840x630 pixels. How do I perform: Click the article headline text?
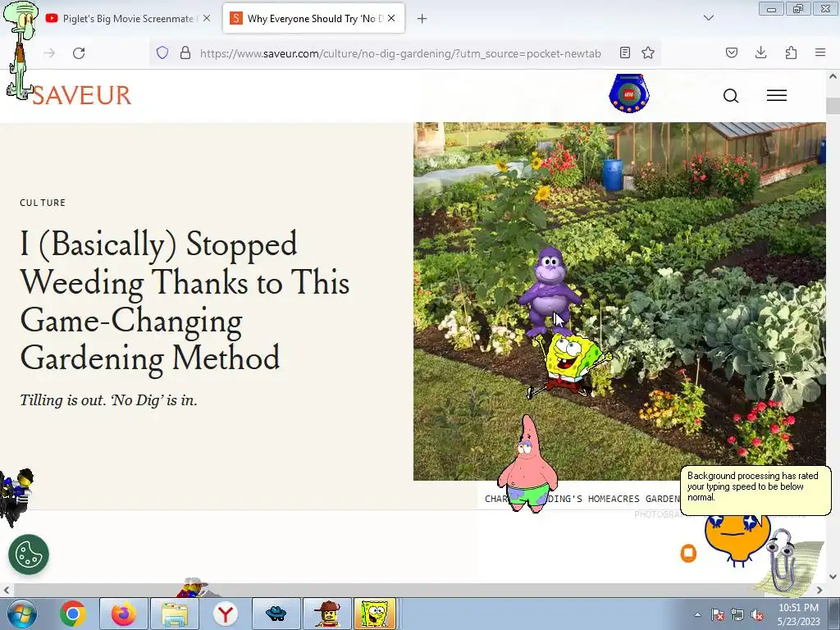185,300
